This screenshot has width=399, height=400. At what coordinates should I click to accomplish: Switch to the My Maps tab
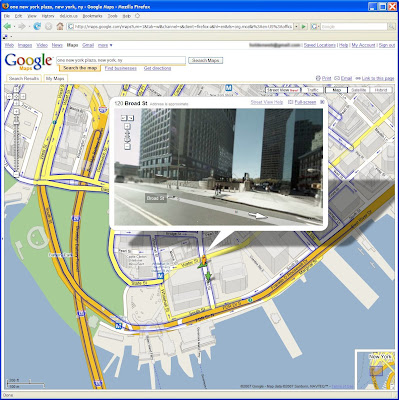[x=55, y=79]
